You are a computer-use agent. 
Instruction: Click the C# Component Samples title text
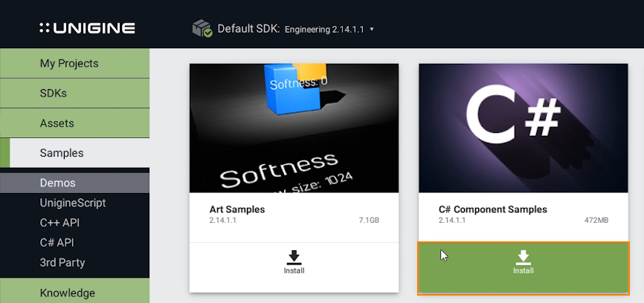point(493,209)
